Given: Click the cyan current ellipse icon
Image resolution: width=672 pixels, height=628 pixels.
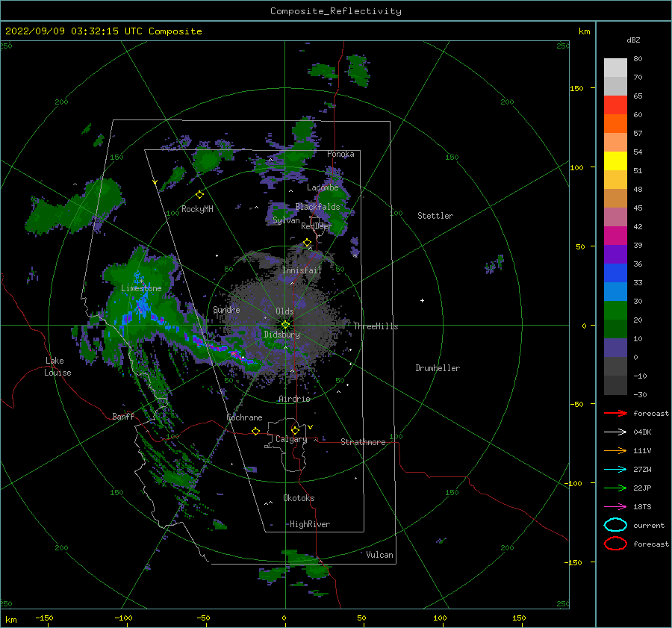Looking at the screenshot, I should point(615,525).
